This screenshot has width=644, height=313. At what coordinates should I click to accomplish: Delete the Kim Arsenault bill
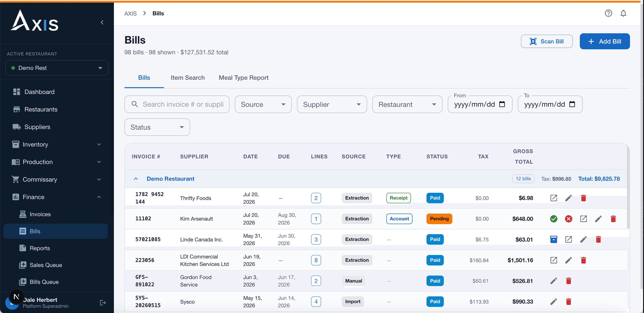pos(613,219)
